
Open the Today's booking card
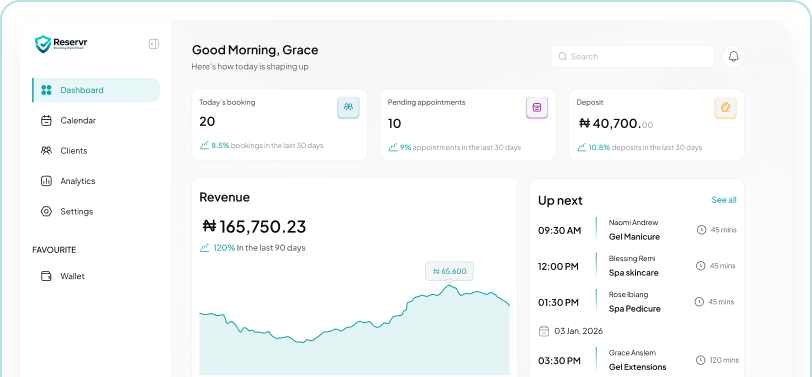click(x=280, y=124)
